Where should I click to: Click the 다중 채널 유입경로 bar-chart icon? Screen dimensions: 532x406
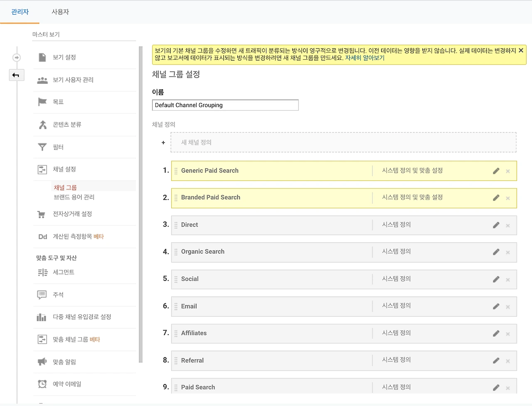(42, 317)
